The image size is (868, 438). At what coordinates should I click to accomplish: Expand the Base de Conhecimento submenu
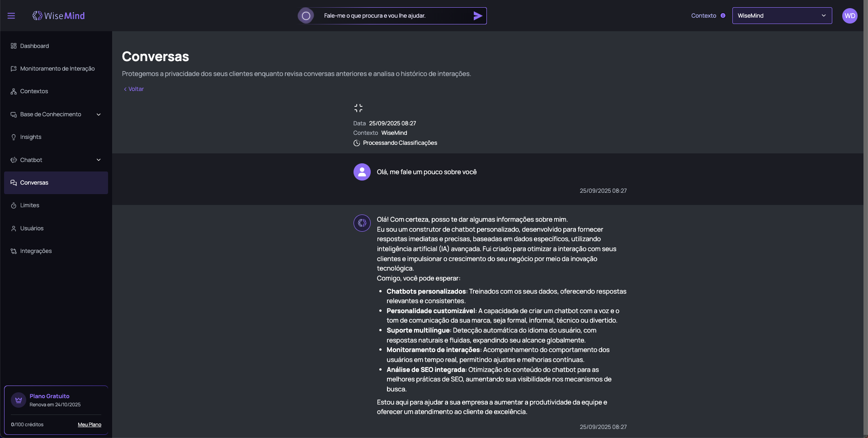point(99,114)
